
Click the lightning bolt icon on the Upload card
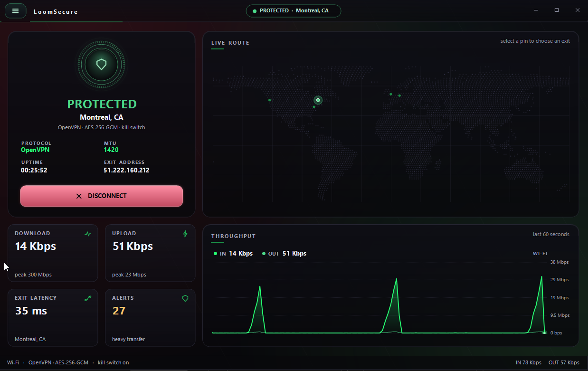[x=185, y=234]
